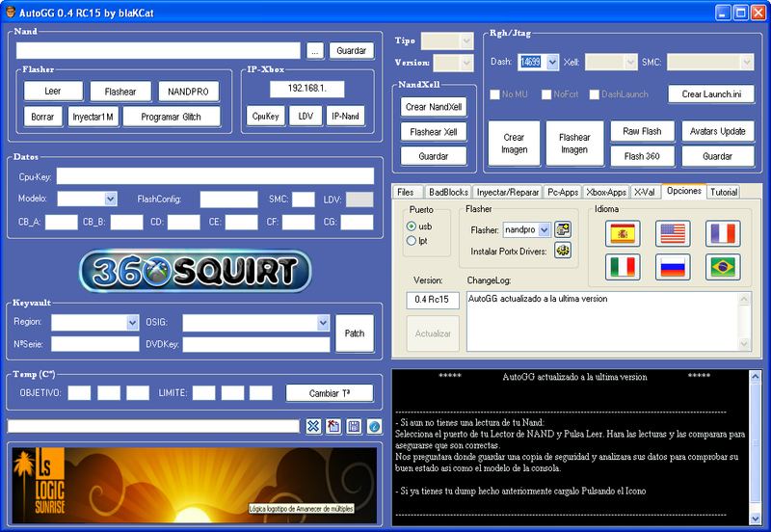This screenshot has height=532, width=771.
Task: Click the blue X clear icon
Action: pos(313,426)
